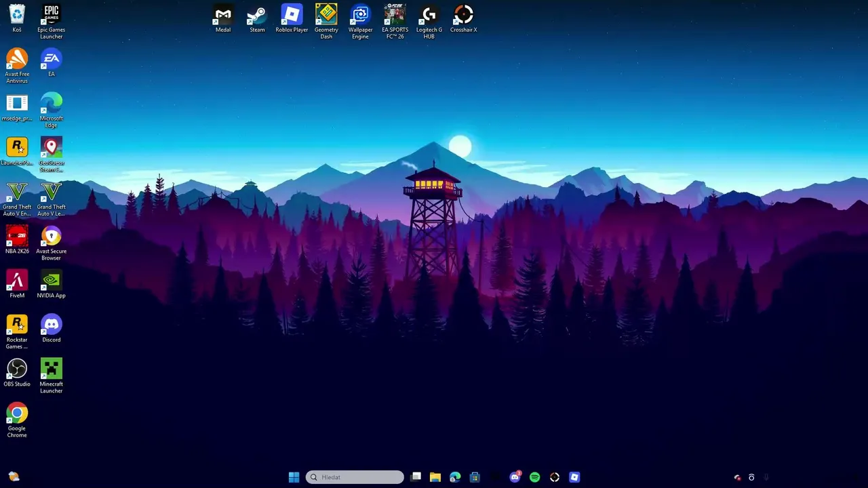This screenshot has height=488, width=868.
Task: Switch to Discord in the taskbar
Action: [515, 477]
